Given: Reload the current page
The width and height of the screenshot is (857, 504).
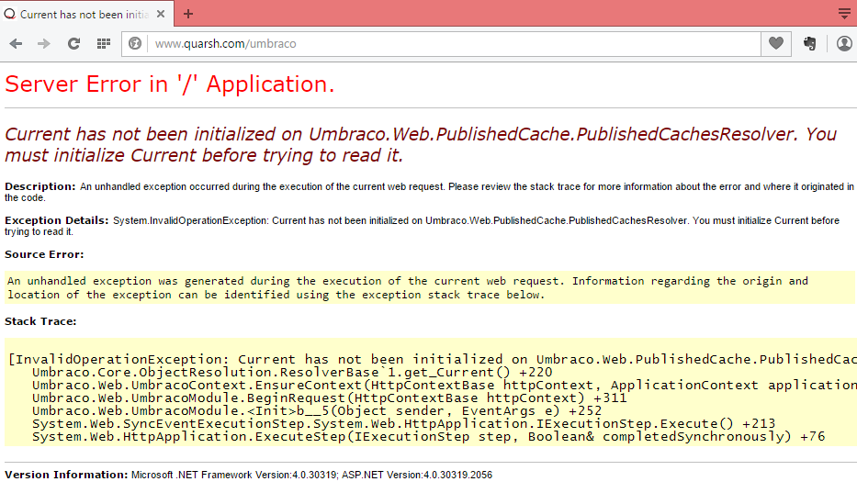Looking at the screenshot, I should [73, 44].
